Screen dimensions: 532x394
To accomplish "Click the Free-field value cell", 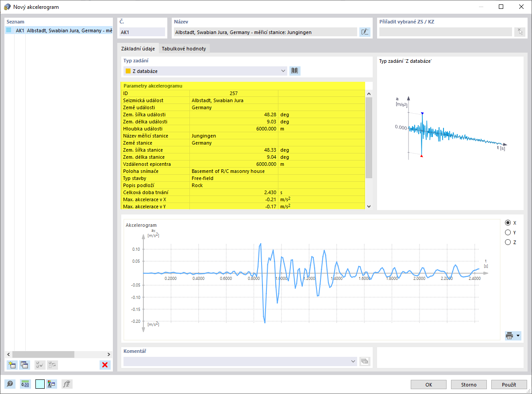I will click(x=234, y=178).
